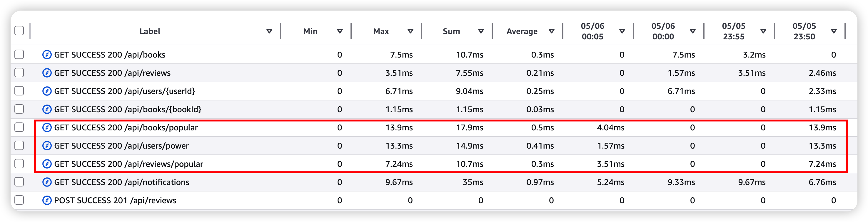Select checkbox for /api/notifications row
Screen dimensions: 868x222
pyautogui.click(x=19, y=182)
